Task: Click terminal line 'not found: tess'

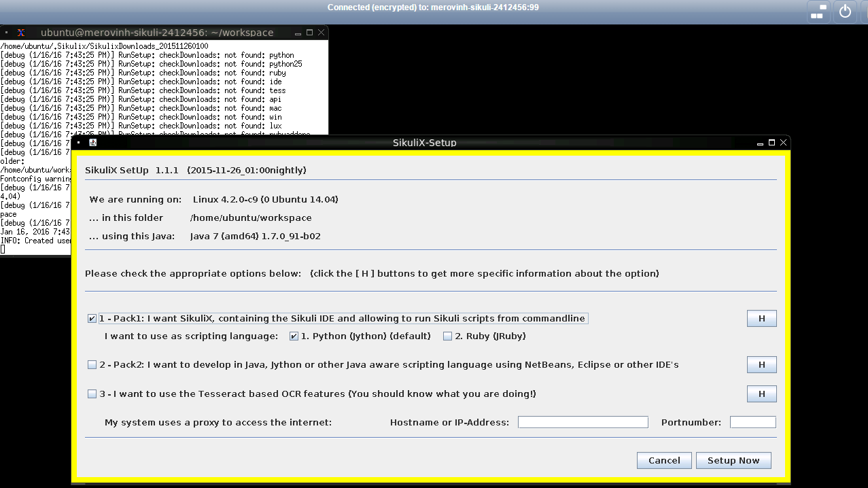Action: (143, 90)
